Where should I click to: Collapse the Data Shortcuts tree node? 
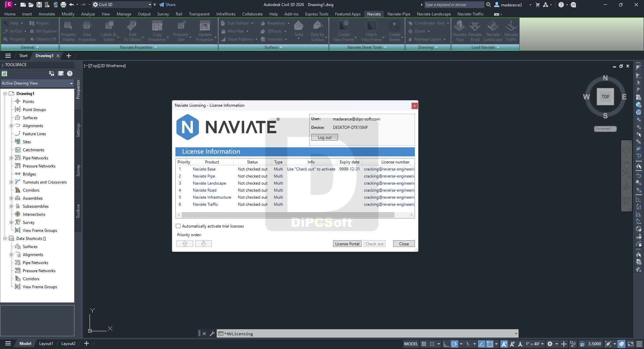click(x=5, y=239)
